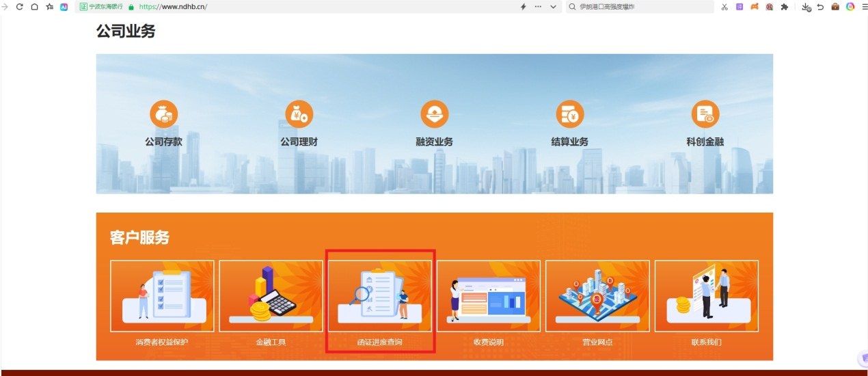Click the 联系我们 label
868x376 pixels.
707,342
